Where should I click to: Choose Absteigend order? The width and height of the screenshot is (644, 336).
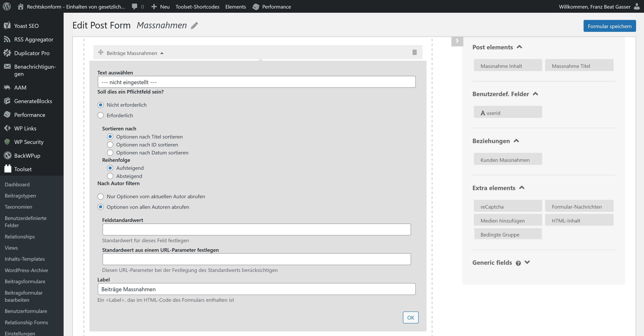(x=110, y=176)
